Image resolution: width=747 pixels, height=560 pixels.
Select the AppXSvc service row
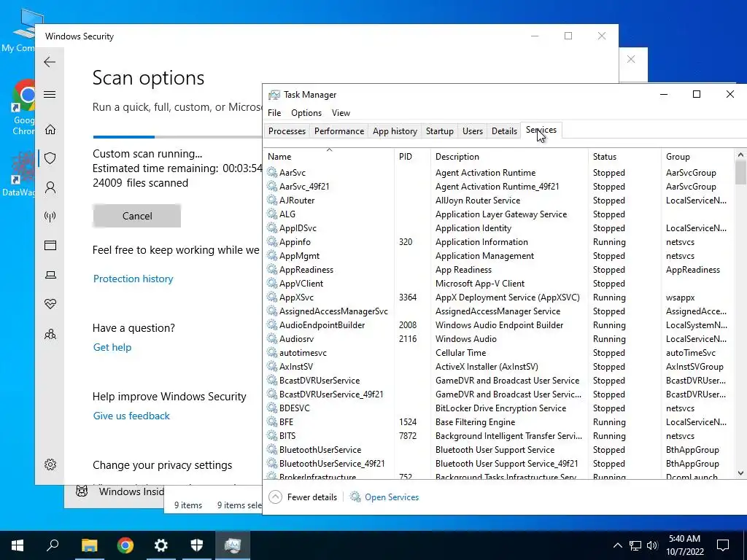coord(500,297)
